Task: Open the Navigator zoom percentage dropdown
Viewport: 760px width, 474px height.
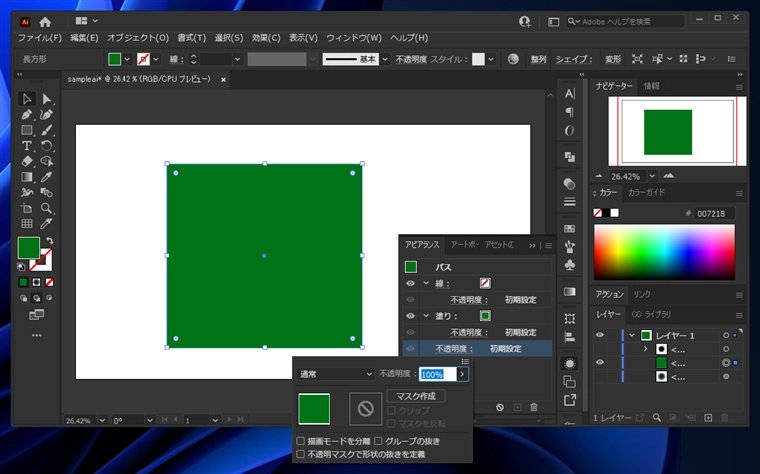Action: (652, 176)
